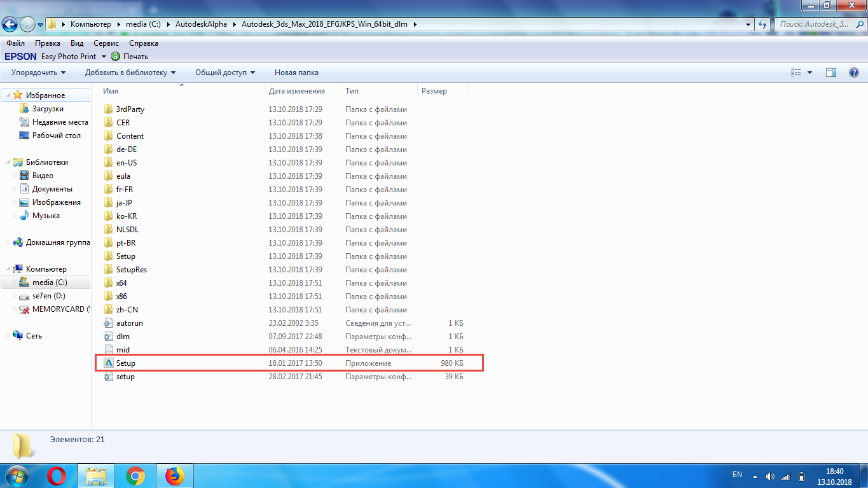Open Firefox from the taskbar
Viewport: 868px width, 488px height.
click(x=174, y=476)
